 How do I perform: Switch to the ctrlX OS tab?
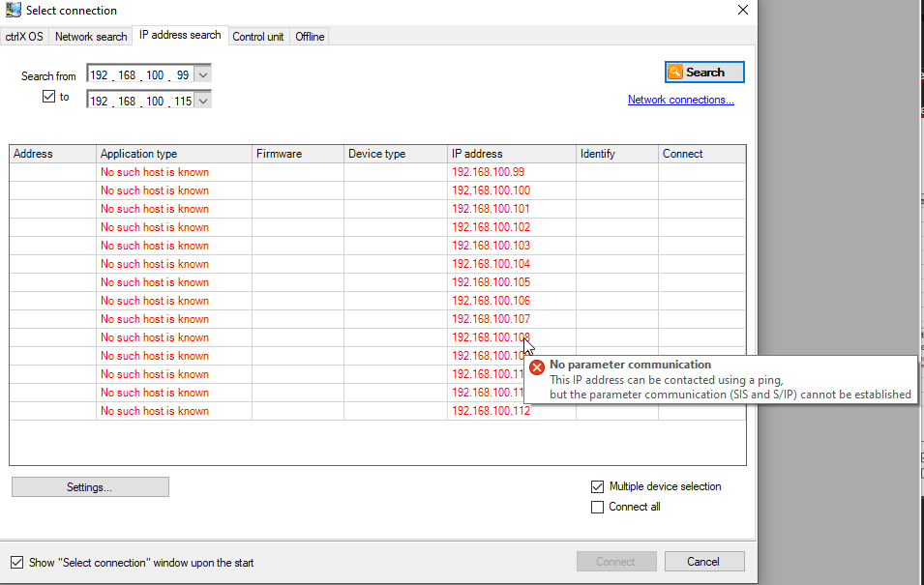24,37
